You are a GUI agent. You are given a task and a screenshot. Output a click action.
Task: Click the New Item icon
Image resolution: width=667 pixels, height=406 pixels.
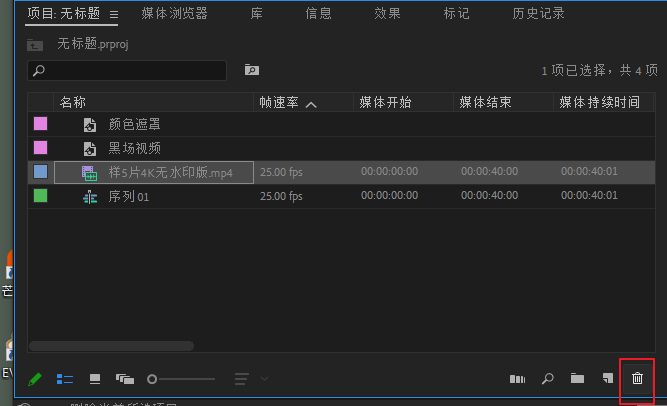pos(607,379)
